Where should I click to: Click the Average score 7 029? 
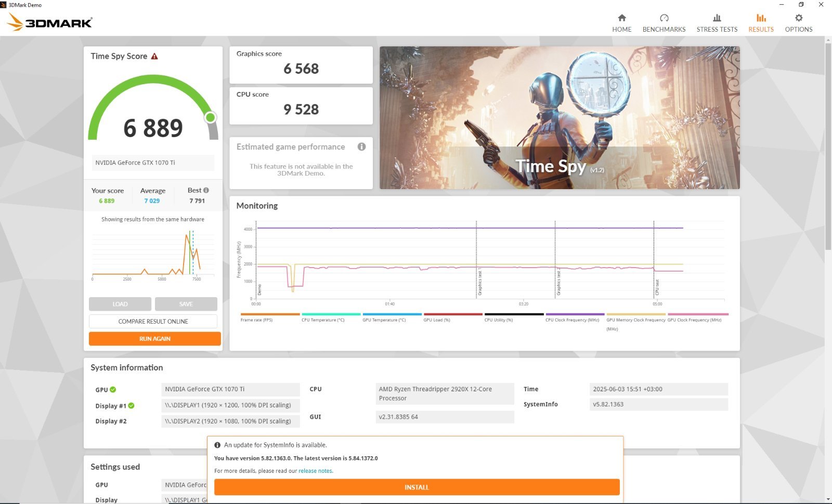pos(152,201)
